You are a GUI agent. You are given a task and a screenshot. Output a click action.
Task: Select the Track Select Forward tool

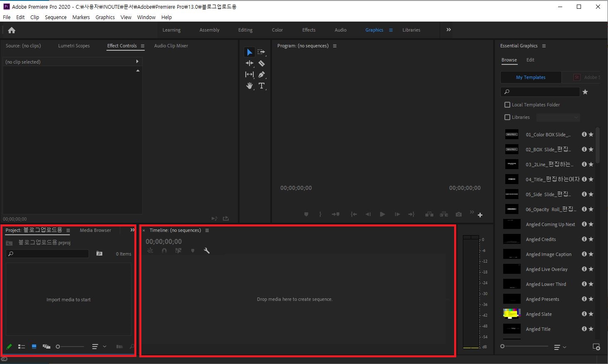click(x=261, y=52)
